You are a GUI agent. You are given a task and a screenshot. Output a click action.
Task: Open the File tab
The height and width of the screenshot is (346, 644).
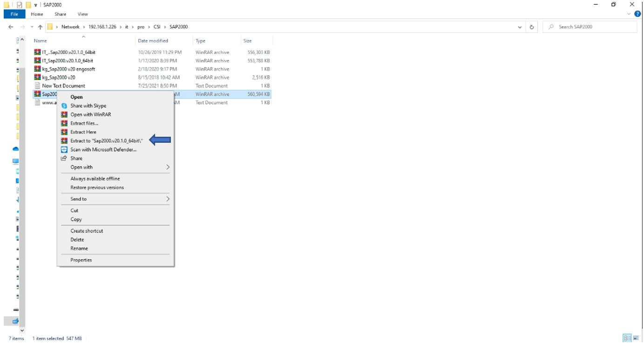tap(14, 14)
